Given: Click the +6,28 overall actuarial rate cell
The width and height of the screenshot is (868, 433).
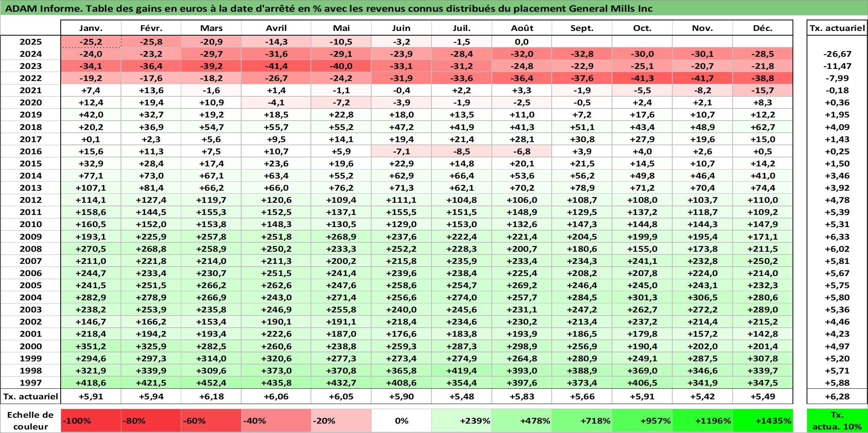Looking at the screenshot, I should (x=837, y=397).
